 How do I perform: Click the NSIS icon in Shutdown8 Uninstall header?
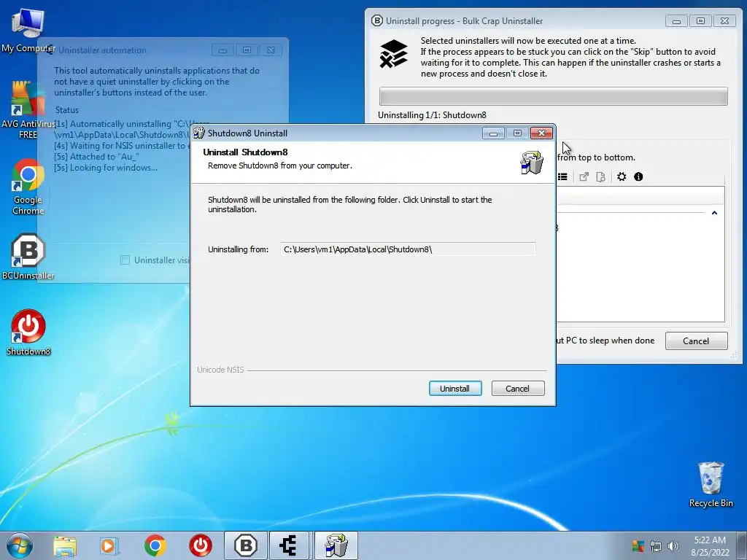(531, 163)
